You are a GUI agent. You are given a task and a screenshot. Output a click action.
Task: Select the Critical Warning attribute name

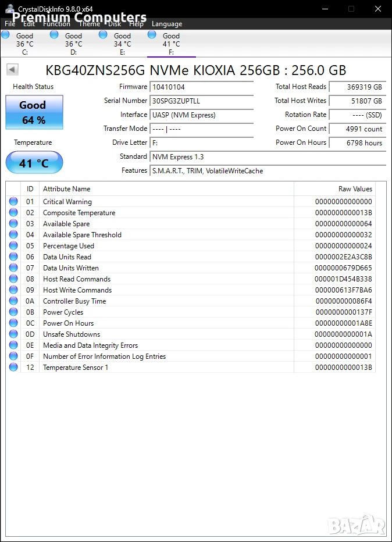coord(67,202)
